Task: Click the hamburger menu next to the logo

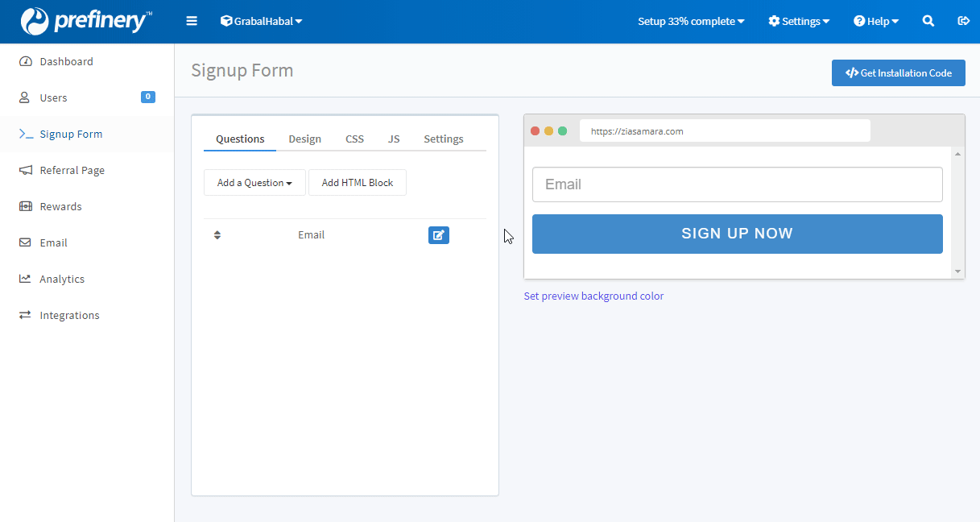Action: coord(192,21)
